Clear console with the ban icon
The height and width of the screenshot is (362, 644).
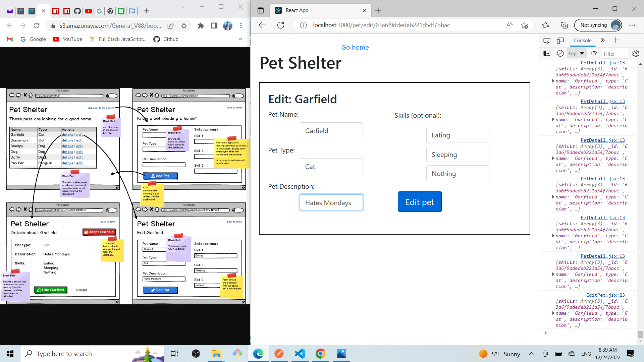(560, 54)
